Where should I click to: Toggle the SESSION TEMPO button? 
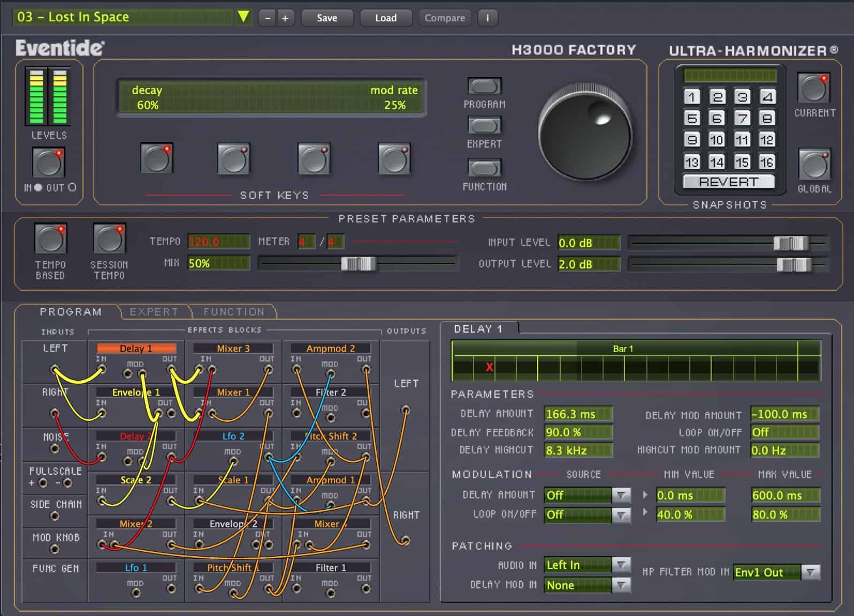pos(109,238)
